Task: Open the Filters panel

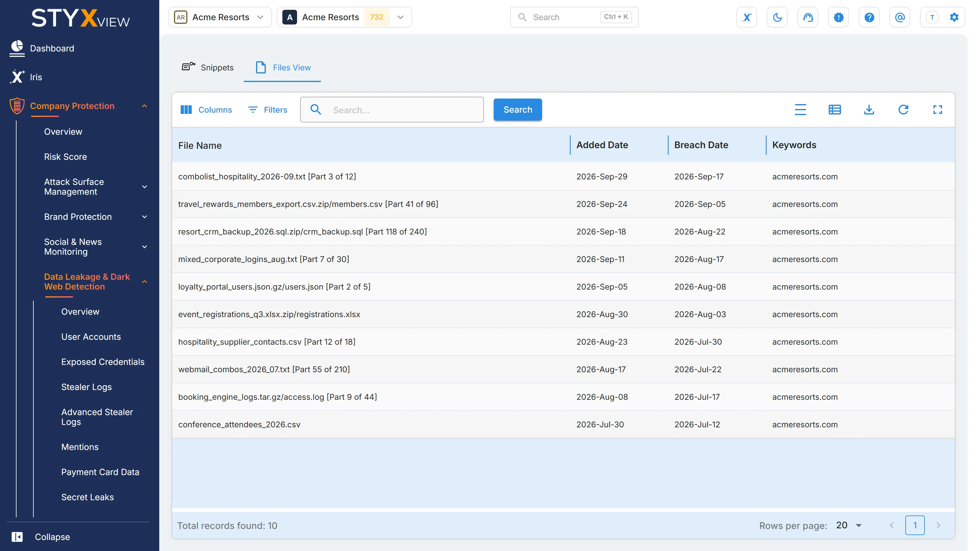Action: pyautogui.click(x=267, y=110)
